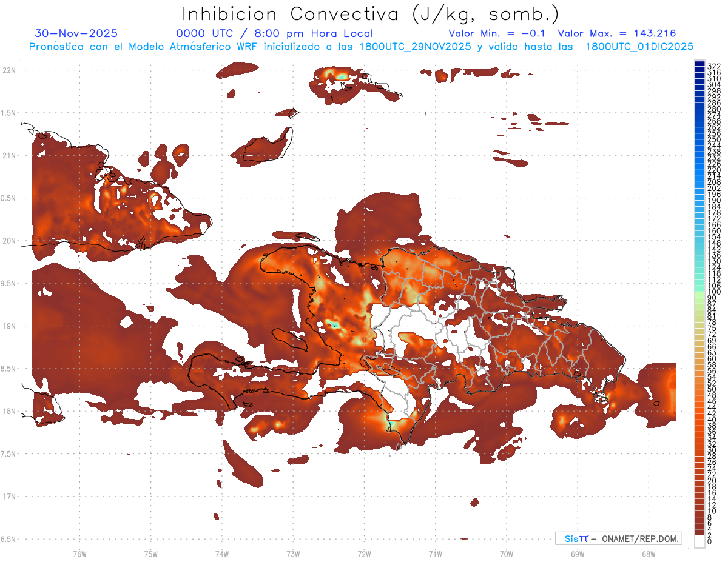The image size is (728, 562).
Task: Click the 202 label on the color scale
Action: (714, 188)
